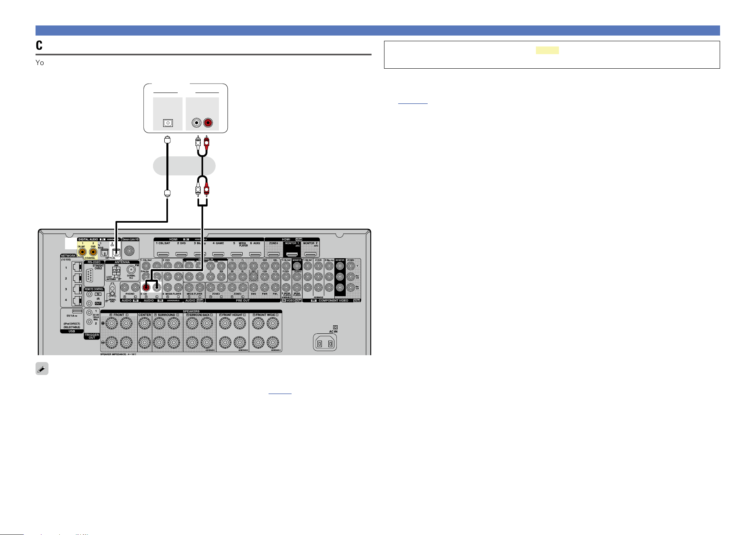
Task: Click the PHONO left audio jack
Action: point(135,288)
